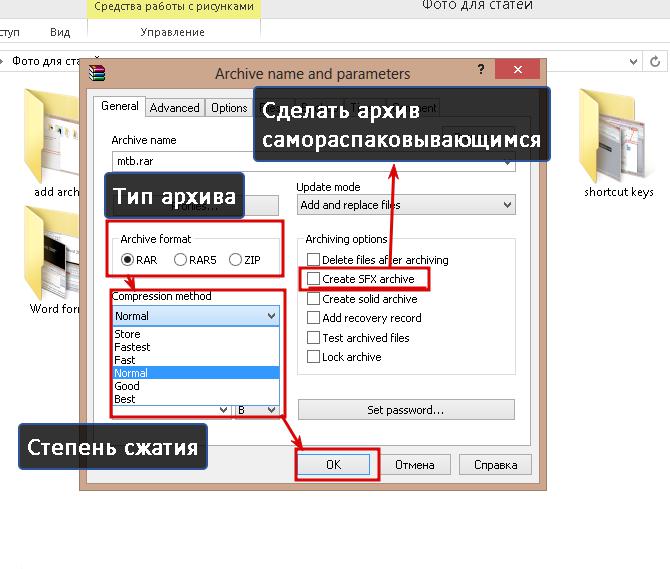Screen dimensions: 670x569
Task: Open the split volume size dropdown
Action: coord(223,410)
